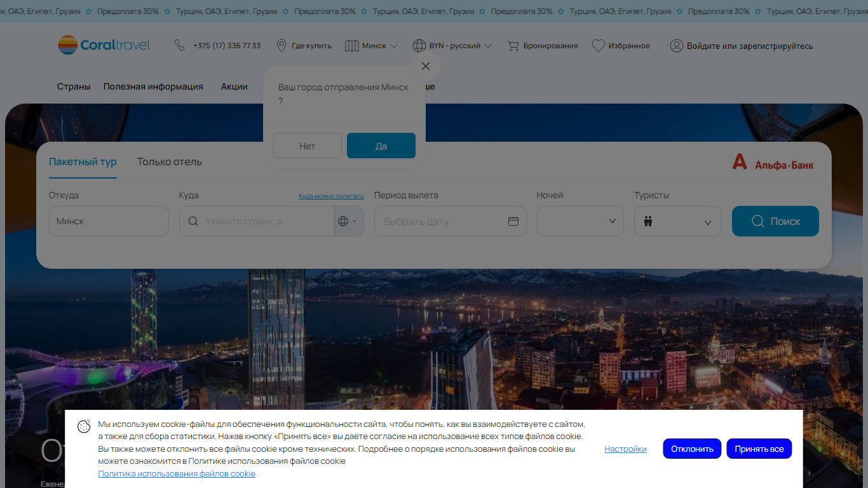The image size is (868, 488).
Task: Click the Где купить link
Action: point(311,46)
